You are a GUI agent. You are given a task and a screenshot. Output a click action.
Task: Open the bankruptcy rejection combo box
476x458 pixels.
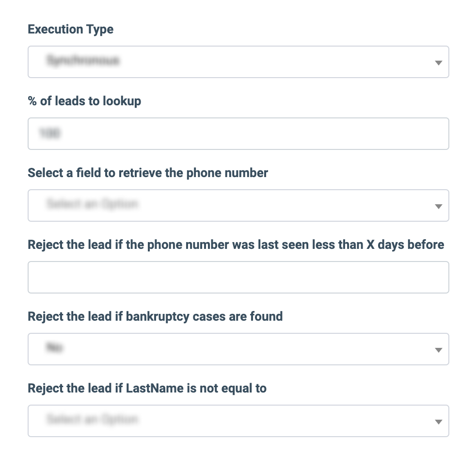pos(238,349)
